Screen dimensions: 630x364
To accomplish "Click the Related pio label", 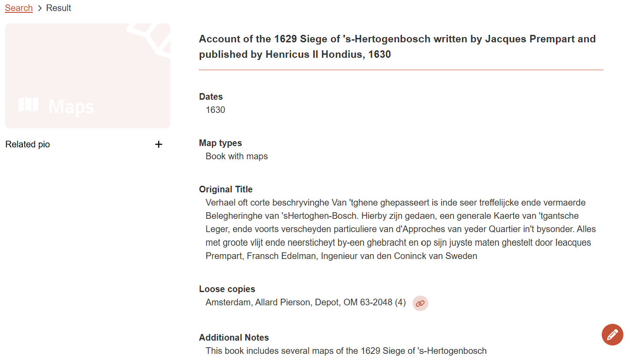I will (x=28, y=144).
